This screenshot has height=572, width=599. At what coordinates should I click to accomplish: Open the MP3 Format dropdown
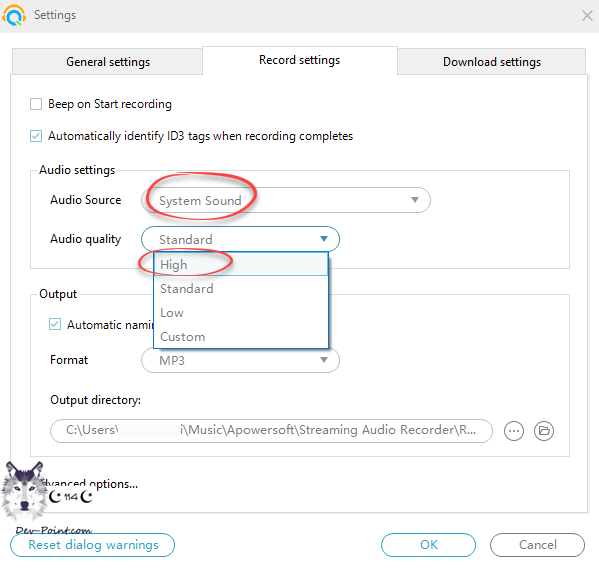(240, 360)
